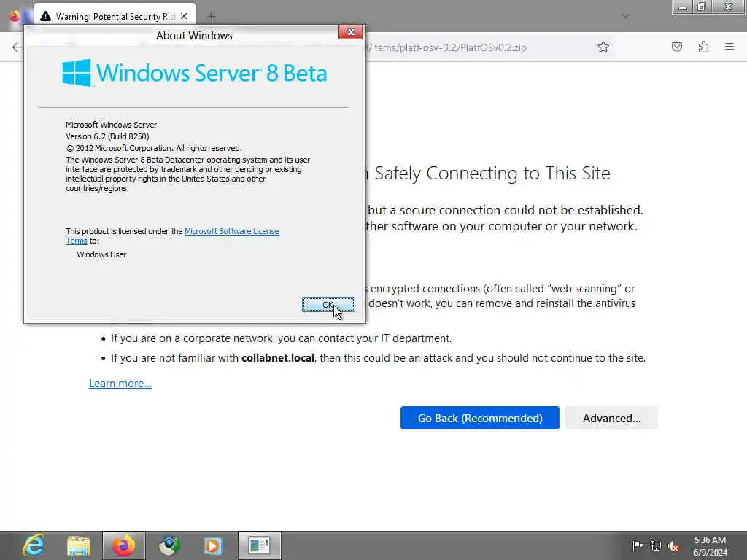This screenshot has height=560, width=747.
Task: Bookmark page with star icon
Action: pyautogui.click(x=603, y=47)
